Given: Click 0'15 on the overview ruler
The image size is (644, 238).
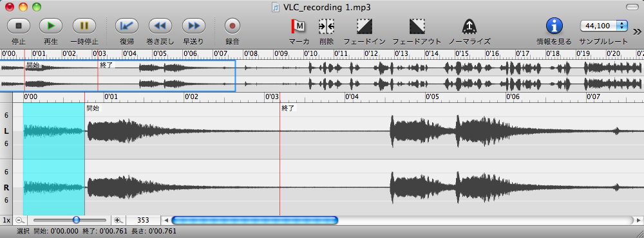Looking at the screenshot, I should (x=462, y=54).
